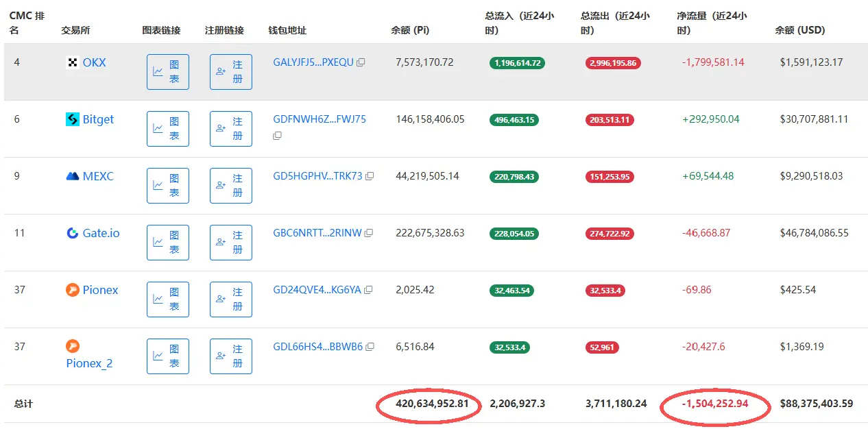
Task: Select total USD balance $88,375,403.59
Action: point(816,404)
